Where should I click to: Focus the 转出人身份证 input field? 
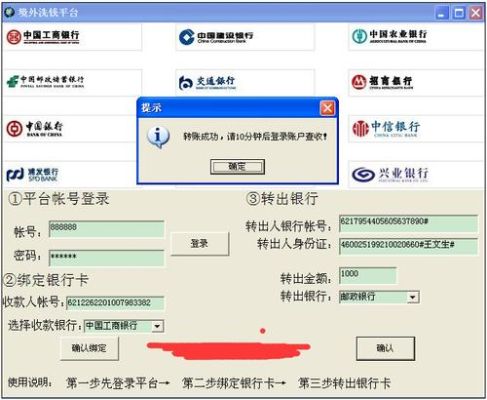(x=408, y=246)
